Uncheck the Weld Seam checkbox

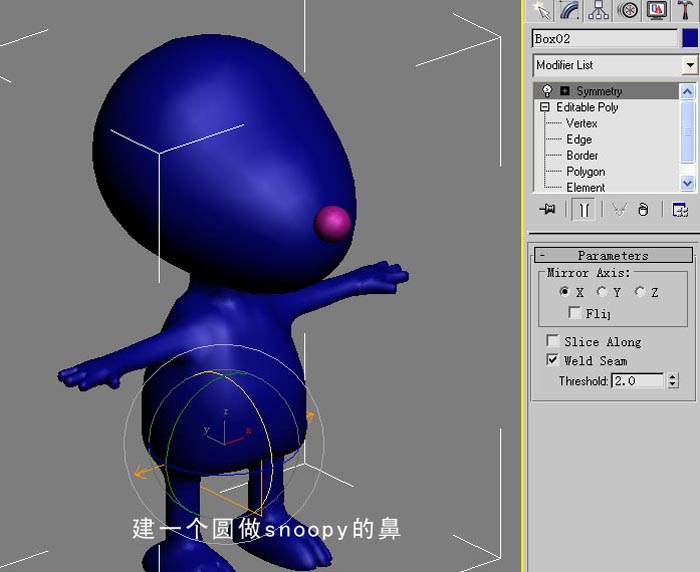(553, 360)
